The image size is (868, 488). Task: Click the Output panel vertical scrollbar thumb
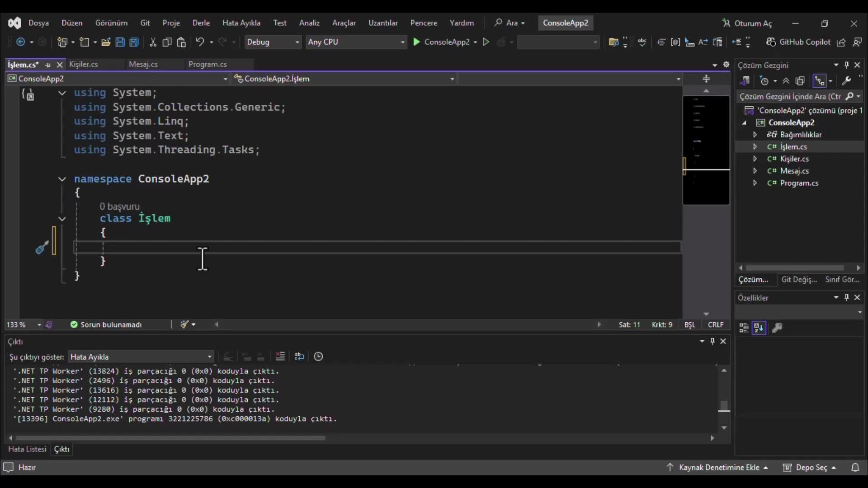coord(724,406)
